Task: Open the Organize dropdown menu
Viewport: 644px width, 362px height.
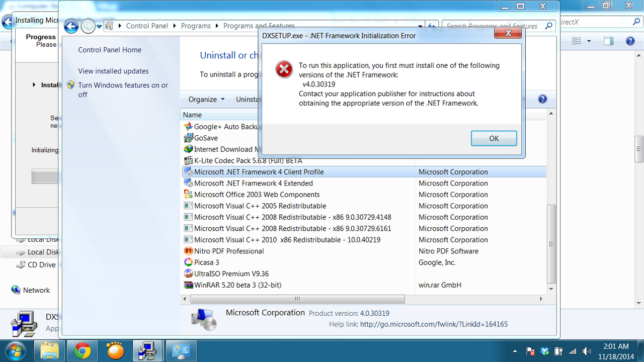Action: pyautogui.click(x=206, y=99)
